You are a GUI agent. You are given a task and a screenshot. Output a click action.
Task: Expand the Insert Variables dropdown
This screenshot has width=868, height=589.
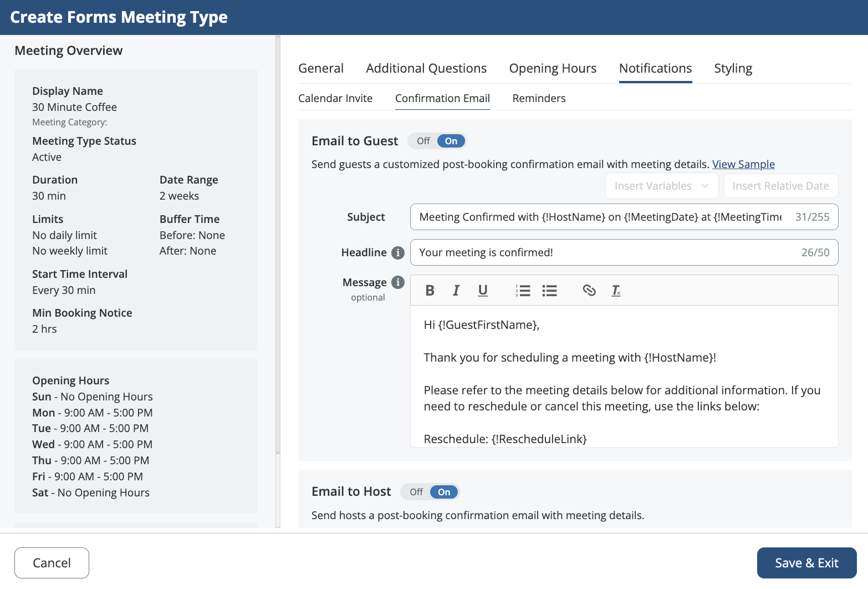661,186
